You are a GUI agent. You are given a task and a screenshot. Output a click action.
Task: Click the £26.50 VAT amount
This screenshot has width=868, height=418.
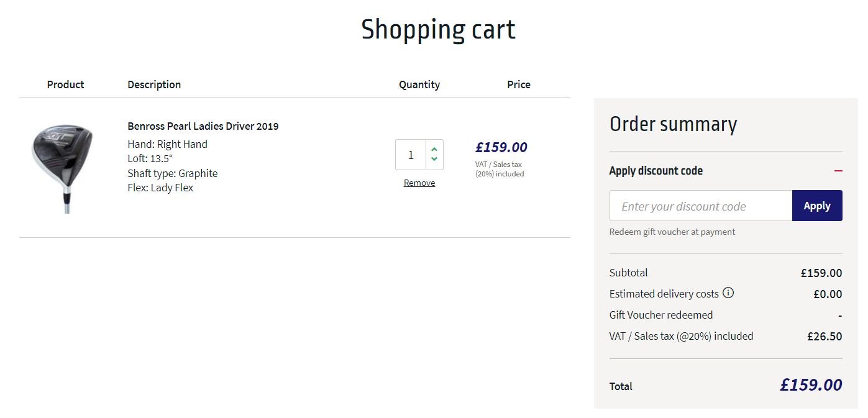click(825, 337)
